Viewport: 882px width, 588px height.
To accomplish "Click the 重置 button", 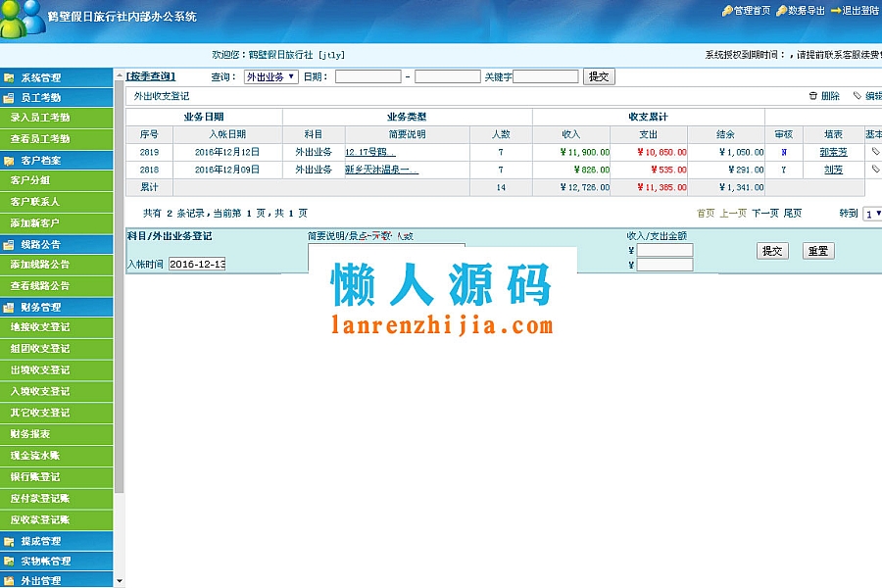I will coord(818,251).
